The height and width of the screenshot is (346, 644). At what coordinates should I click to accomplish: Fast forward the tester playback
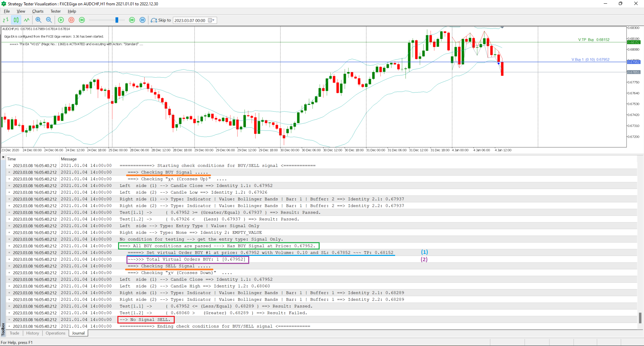pos(132,20)
